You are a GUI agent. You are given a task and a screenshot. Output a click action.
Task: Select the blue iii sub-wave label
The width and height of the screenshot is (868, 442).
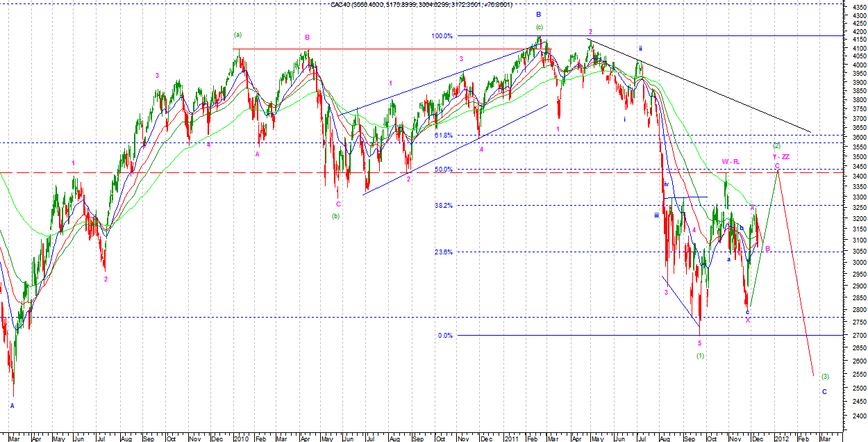tap(656, 216)
